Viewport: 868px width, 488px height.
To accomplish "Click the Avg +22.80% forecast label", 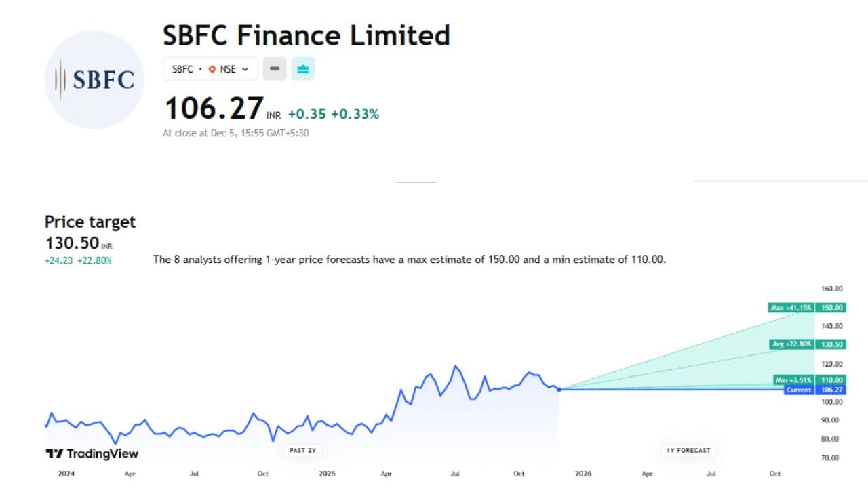I will point(792,344).
